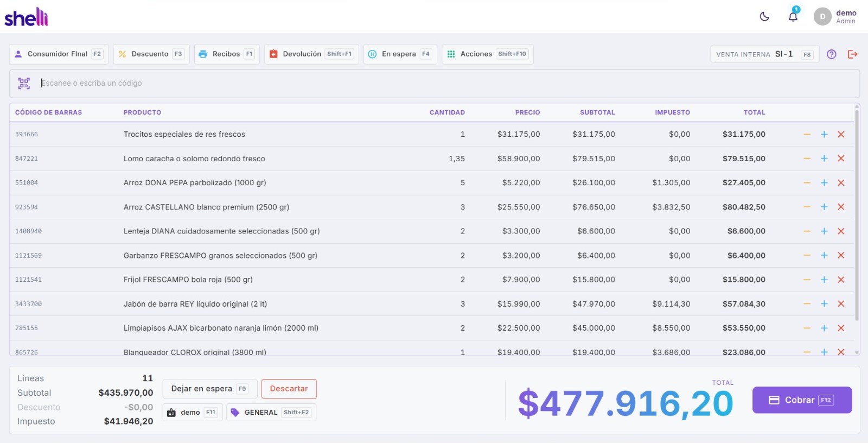Open the Acciones menu
Viewport: 868px width, 443px height.
click(487, 54)
